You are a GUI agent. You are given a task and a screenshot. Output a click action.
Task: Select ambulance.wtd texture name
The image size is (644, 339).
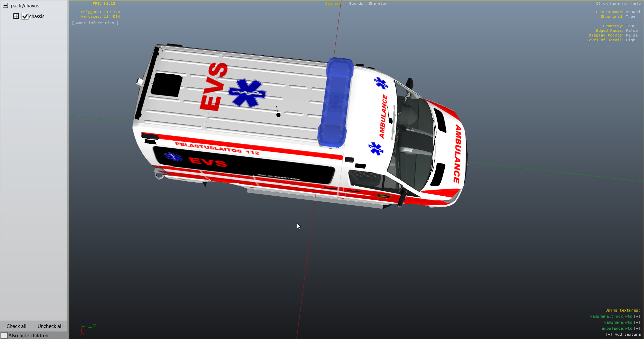[617, 328]
